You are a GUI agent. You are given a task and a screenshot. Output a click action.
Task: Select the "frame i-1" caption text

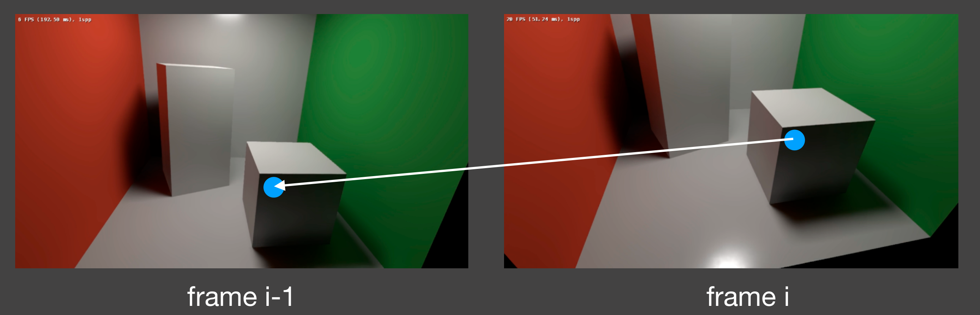pos(240,296)
